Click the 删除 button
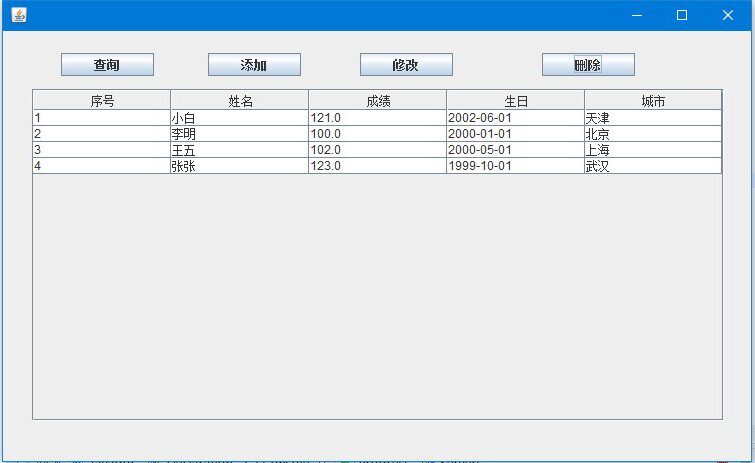Image resolution: width=755 pixels, height=463 pixels. click(588, 64)
